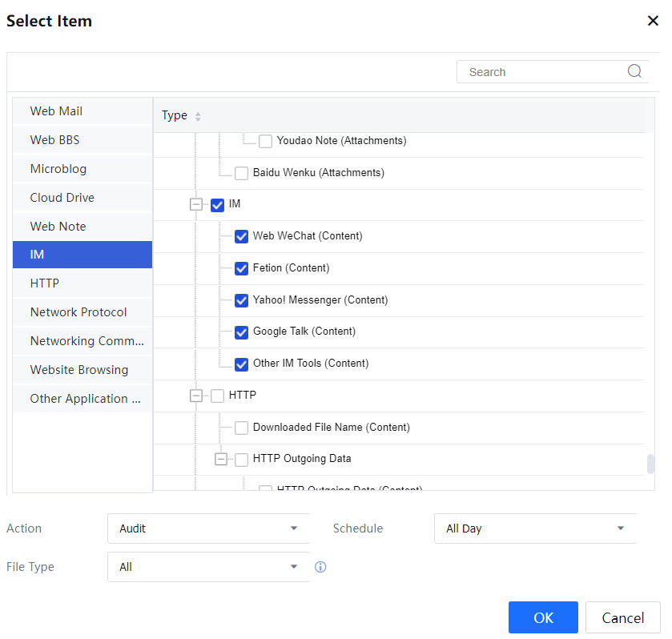Enable the Baidu Wenku (Attachments) checkbox
Viewport: 672px width, 639px height.
(x=241, y=173)
